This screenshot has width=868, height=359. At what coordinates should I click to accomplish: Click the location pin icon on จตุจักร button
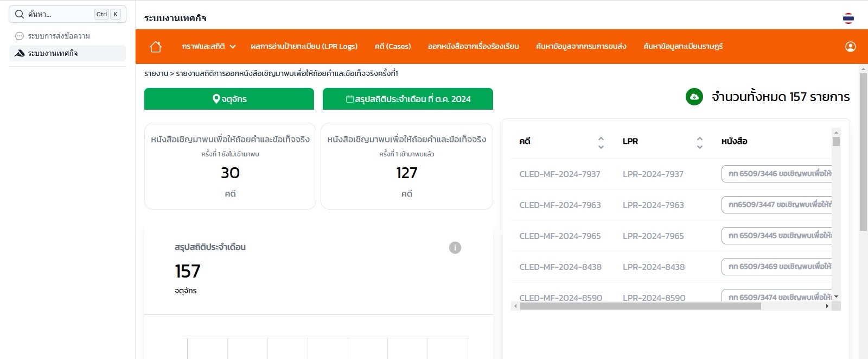pos(216,99)
